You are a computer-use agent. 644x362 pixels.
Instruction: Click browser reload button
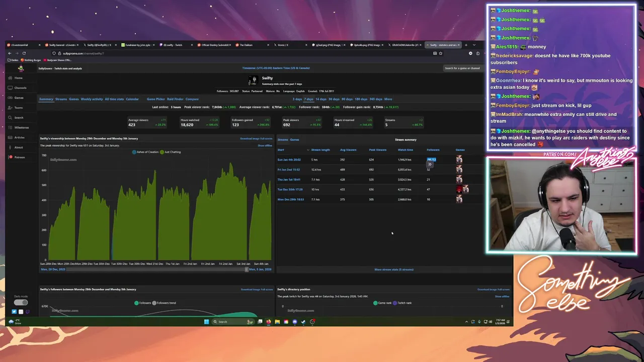pyautogui.click(x=24, y=53)
